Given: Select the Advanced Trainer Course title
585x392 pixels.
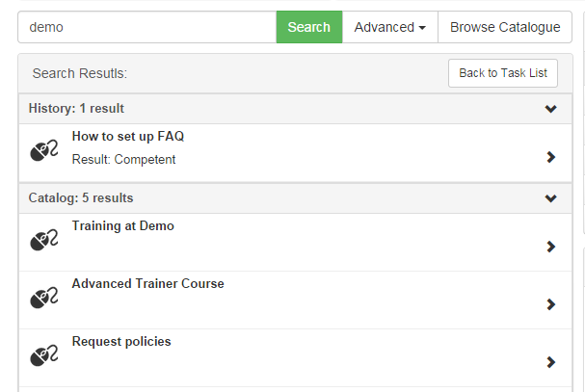Looking at the screenshot, I should 147,283.
